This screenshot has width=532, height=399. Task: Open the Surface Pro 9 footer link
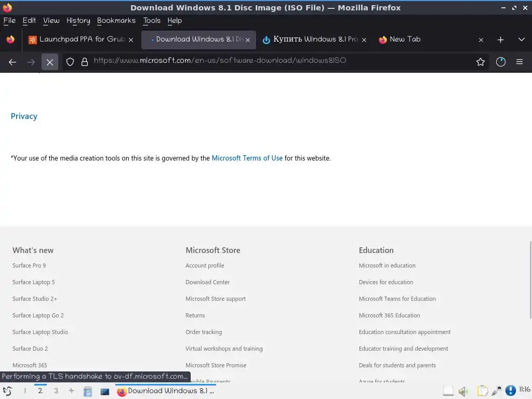point(29,265)
